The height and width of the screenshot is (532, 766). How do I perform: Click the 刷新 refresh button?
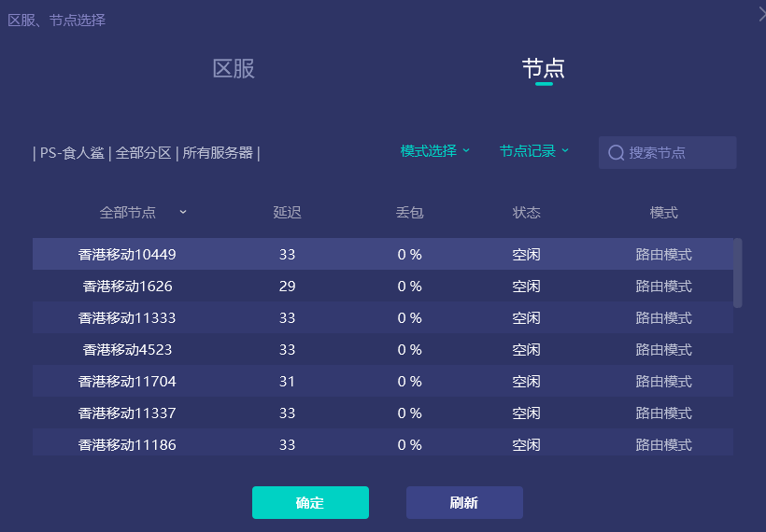tap(464, 502)
